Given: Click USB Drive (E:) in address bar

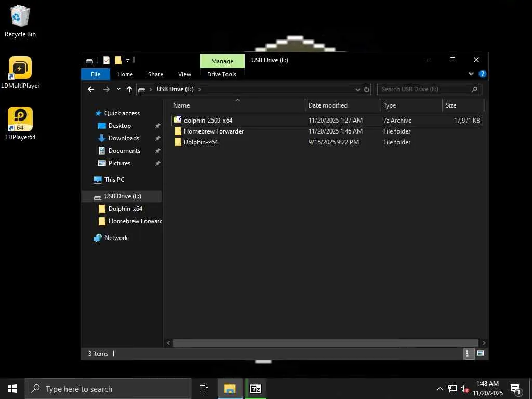Looking at the screenshot, I should click(x=175, y=89).
